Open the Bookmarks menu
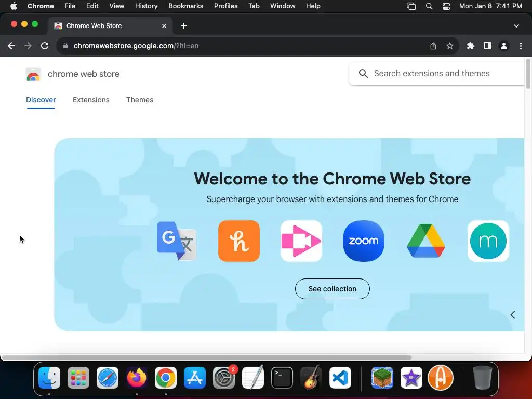Screen dimensions: 532x399 [186, 6]
